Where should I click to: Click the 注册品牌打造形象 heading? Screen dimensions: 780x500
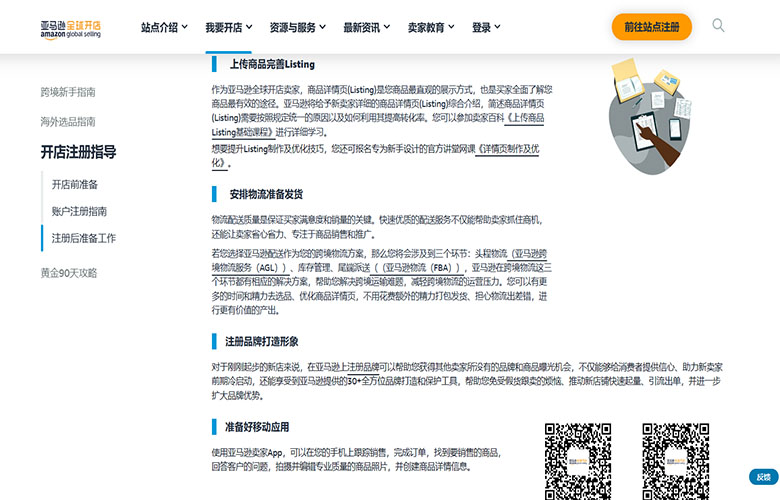click(x=262, y=341)
